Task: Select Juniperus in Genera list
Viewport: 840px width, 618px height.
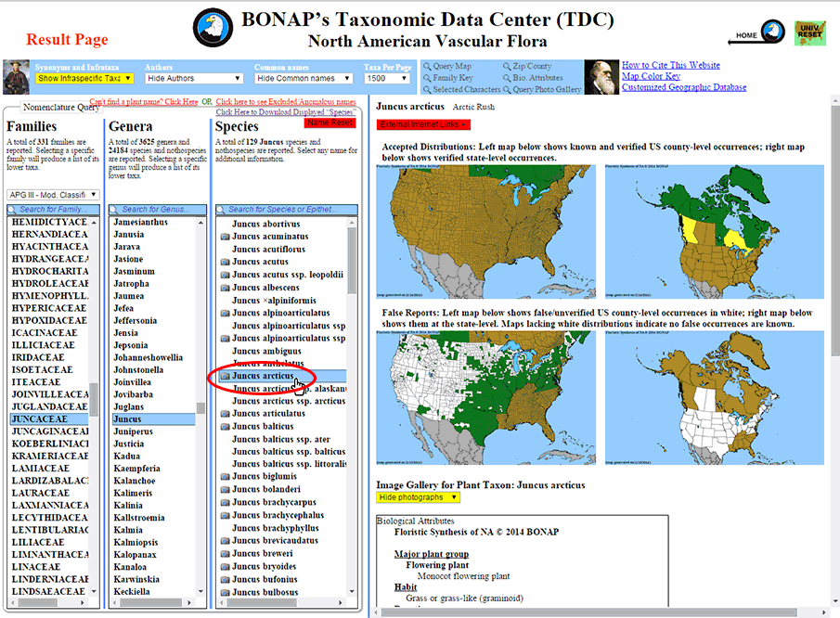Action: 133,431
